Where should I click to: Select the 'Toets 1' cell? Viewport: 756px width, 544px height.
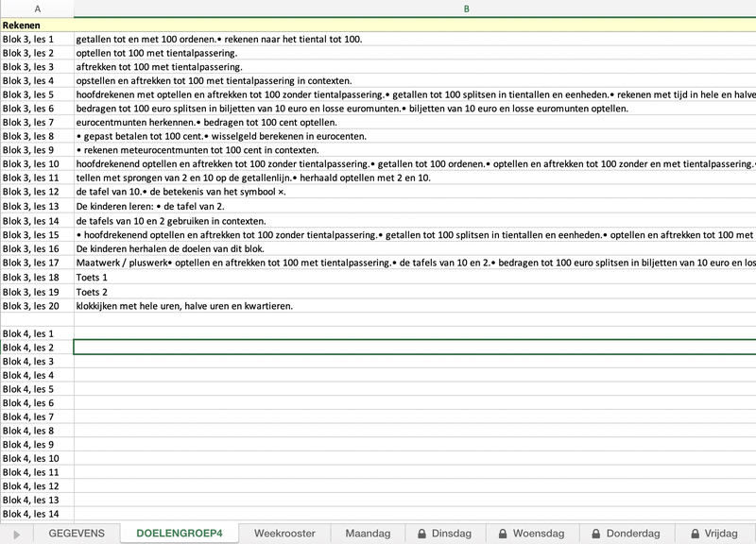(415, 278)
